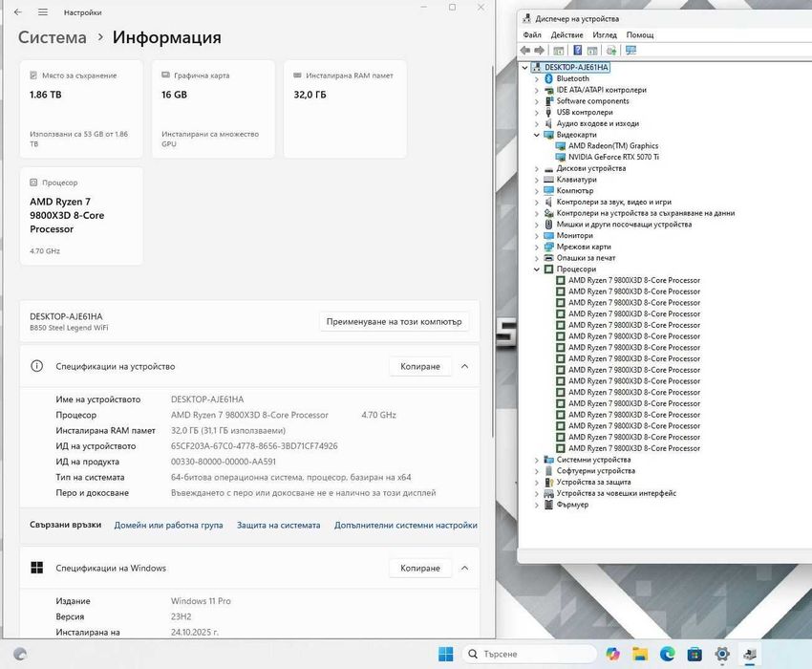The height and width of the screenshot is (669, 812).
Task: Click device ID value 65CF203A-67C0-4778-8656-3BD71CF74926
Action: 254,446
